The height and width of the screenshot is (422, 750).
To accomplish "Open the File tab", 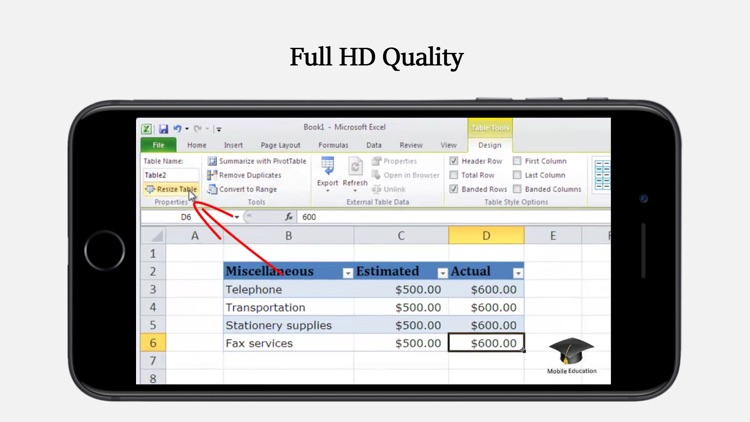I will pos(158,145).
